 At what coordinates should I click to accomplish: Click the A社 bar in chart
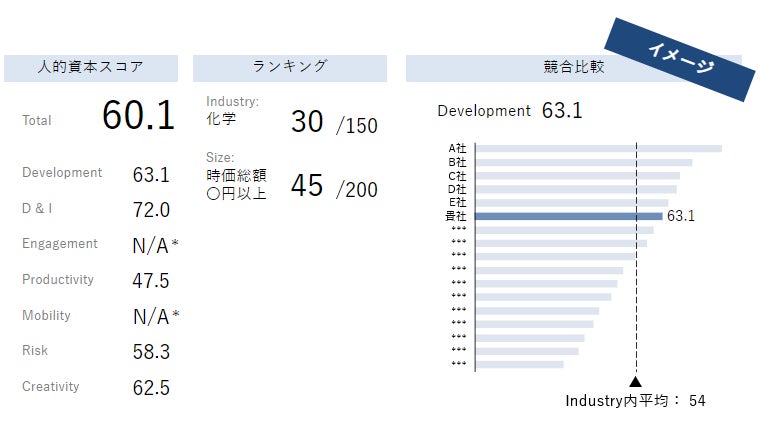click(598, 149)
